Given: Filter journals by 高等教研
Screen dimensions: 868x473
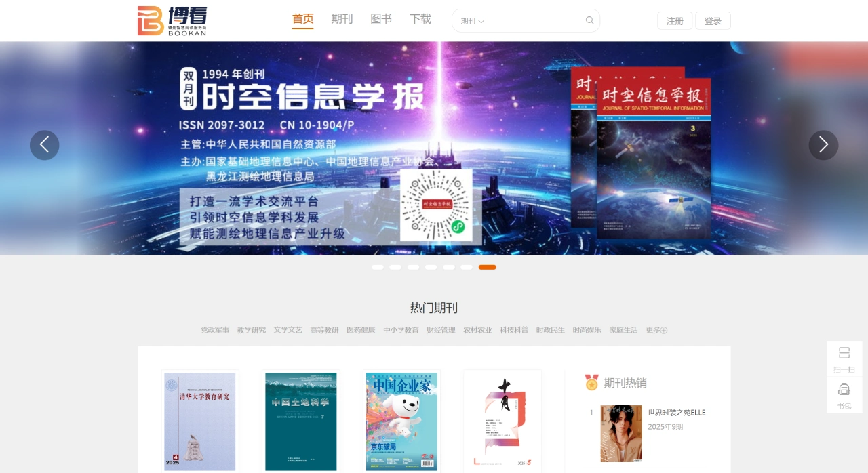Looking at the screenshot, I should pyautogui.click(x=325, y=330).
